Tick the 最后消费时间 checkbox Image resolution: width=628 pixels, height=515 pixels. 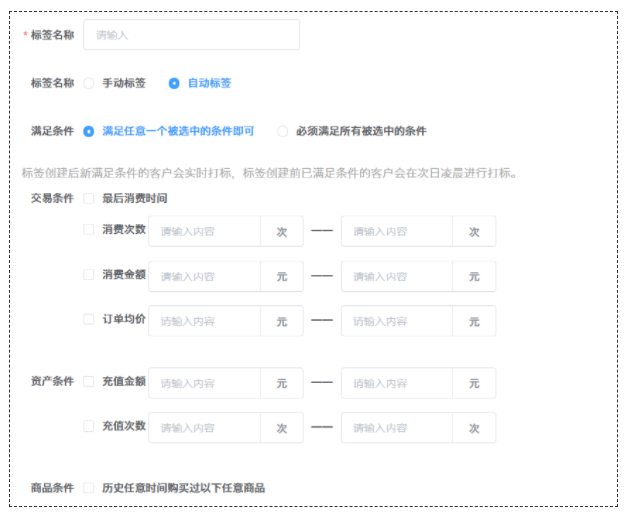click(x=89, y=198)
